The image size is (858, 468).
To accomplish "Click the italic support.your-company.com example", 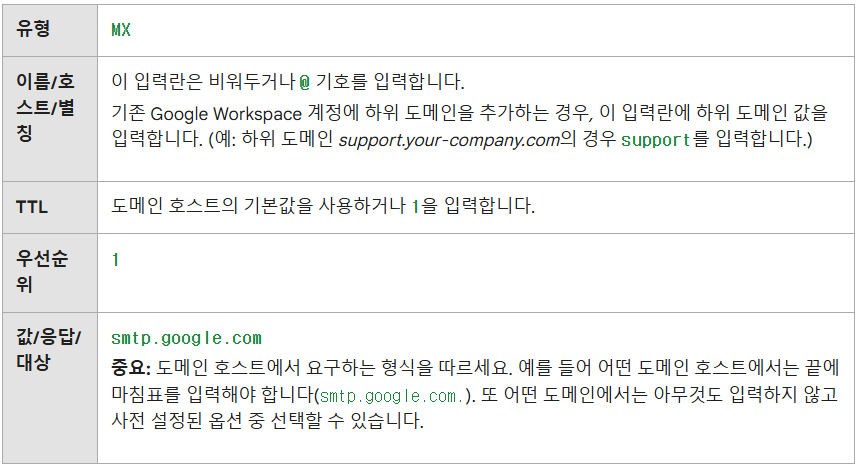I will point(448,140).
